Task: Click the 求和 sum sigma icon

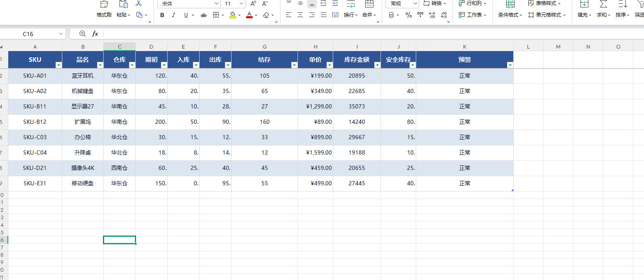Action: [x=604, y=4]
